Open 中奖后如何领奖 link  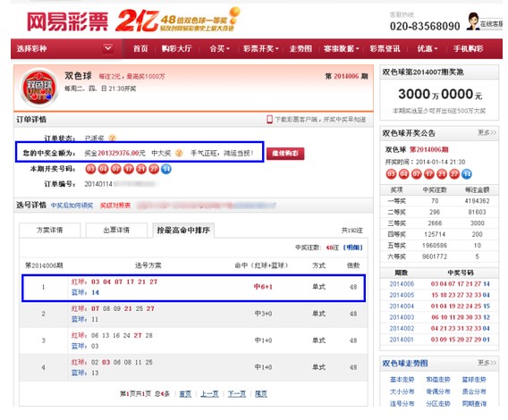click(72, 206)
